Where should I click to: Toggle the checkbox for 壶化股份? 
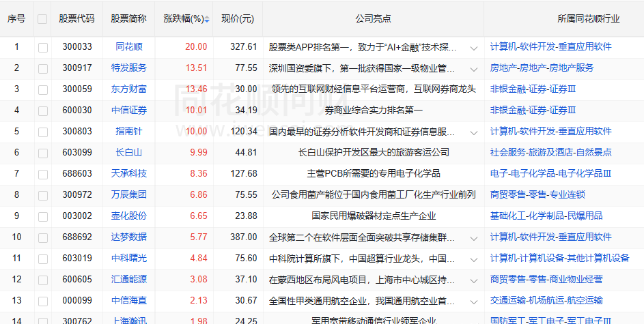(43, 216)
